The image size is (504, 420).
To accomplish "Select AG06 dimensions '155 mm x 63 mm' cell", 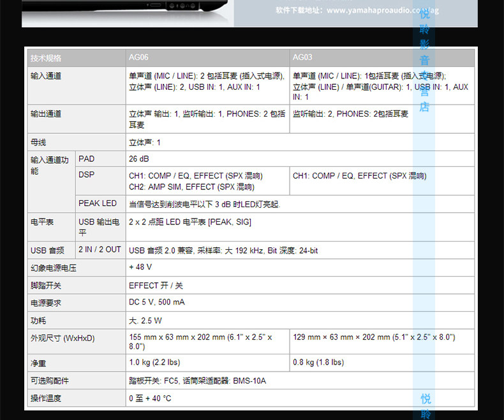I will [x=207, y=342].
